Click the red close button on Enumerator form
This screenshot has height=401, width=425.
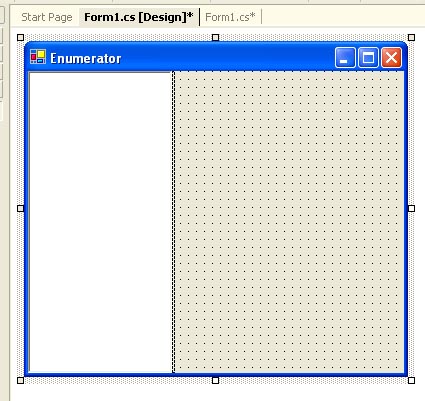pyautogui.click(x=391, y=58)
